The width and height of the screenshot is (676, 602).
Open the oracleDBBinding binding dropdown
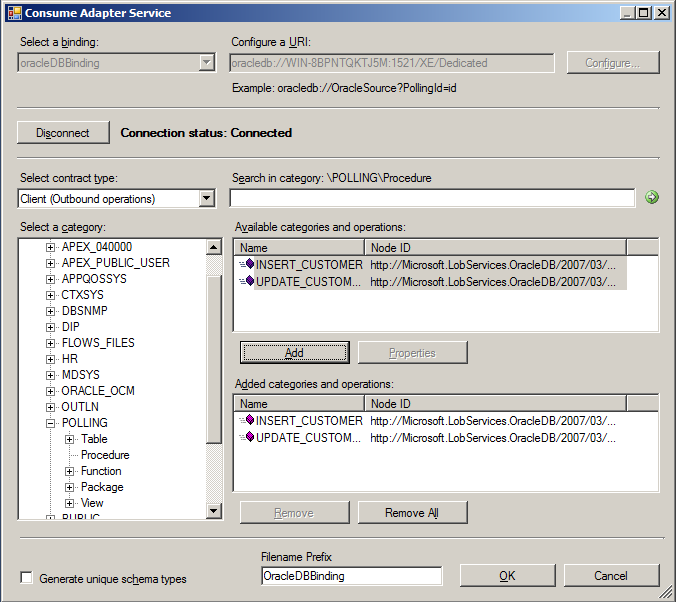pos(207,63)
